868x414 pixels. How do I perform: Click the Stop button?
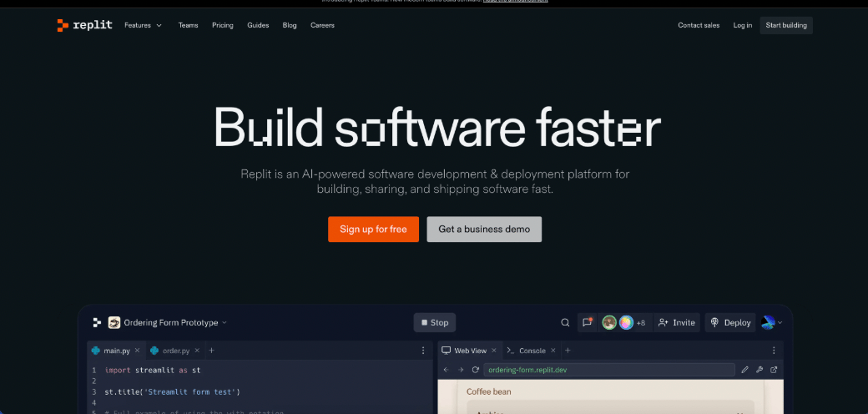click(x=435, y=323)
